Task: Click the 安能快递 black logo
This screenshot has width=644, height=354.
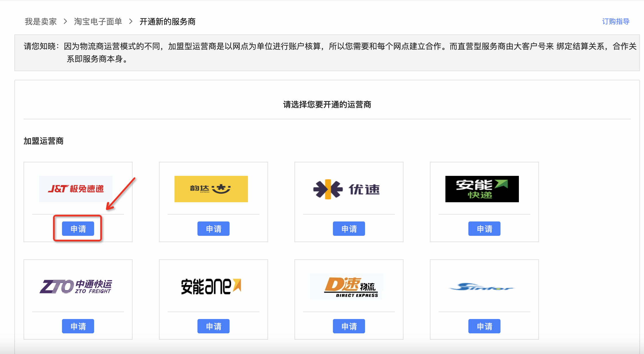Action: click(482, 189)
